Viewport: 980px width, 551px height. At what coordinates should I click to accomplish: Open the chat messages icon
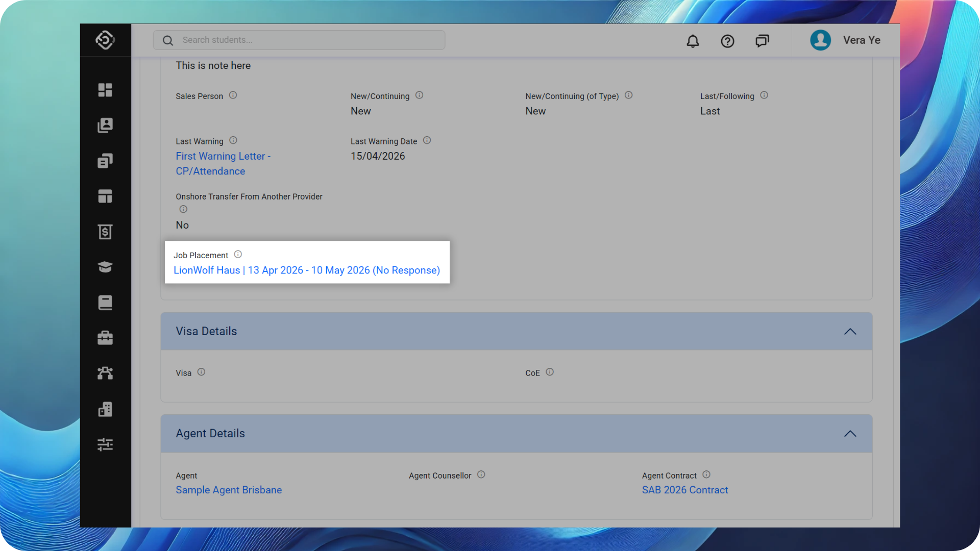(762, 41)
